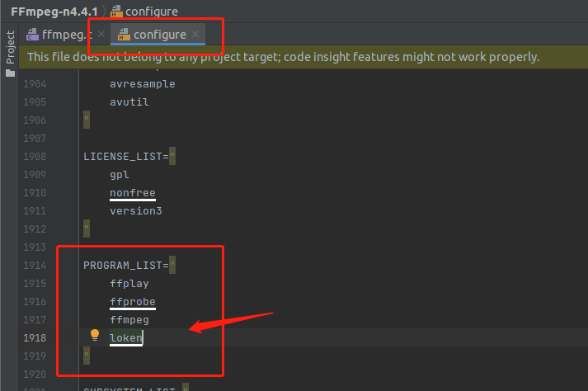
Task: Click line number 1908 in the gutter
Action: [x=33, y=156]
